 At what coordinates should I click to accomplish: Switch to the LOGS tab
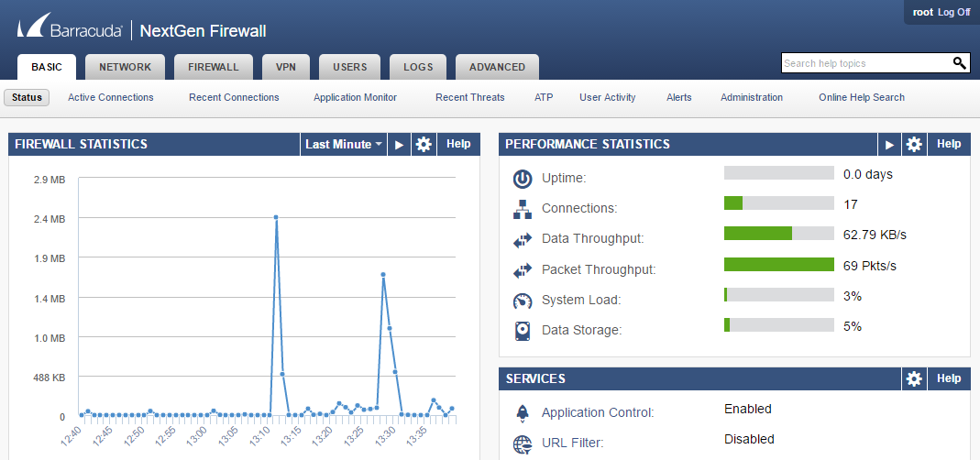click(418, 67)
